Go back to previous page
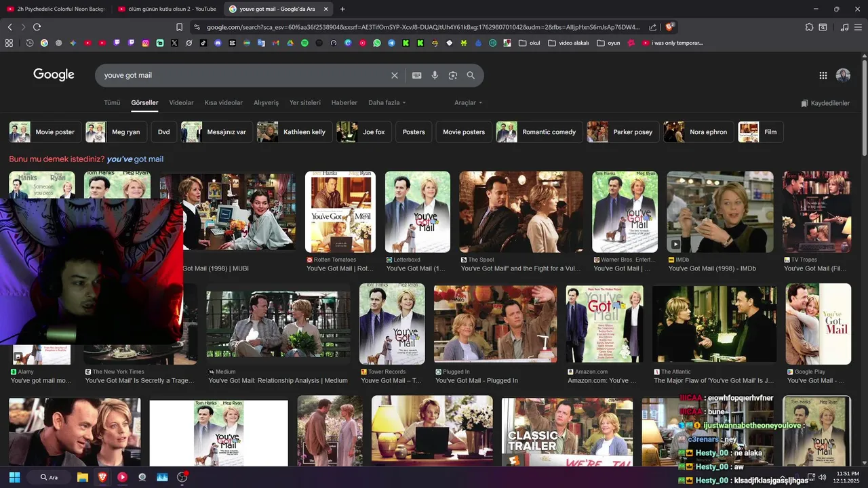The image size is (868, 488). pyautogui.click(x=9, y=27)
